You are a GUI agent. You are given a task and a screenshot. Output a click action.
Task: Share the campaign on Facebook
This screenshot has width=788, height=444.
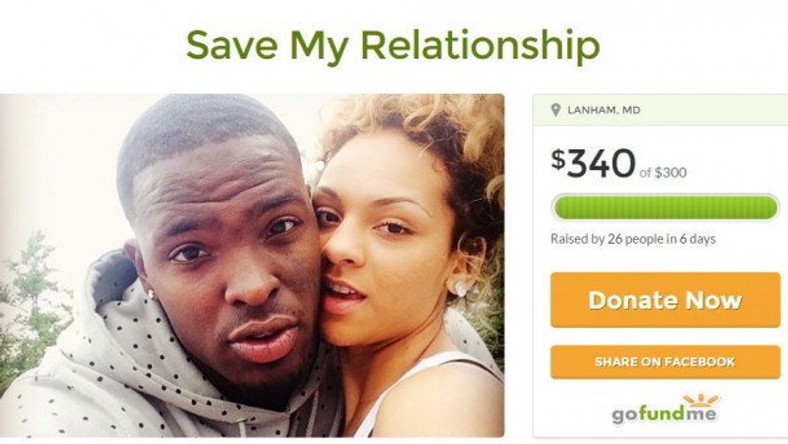coord(665,362)
